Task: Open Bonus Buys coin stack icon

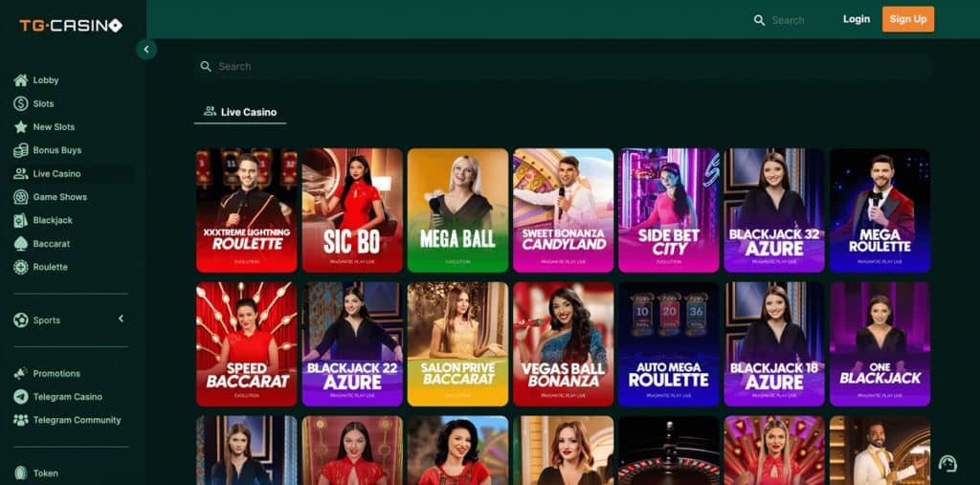Action: coord(21,150)
